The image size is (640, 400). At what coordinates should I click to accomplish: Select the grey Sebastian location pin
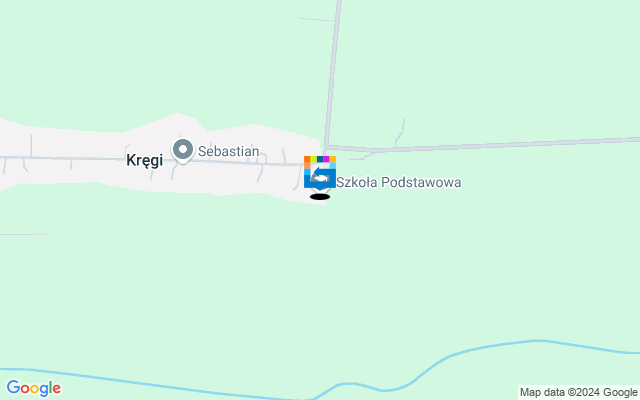(183, 151)
